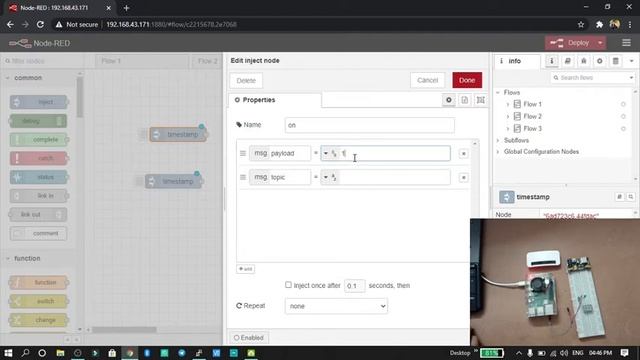Toggle the Flow 1 enabled circle indicator
Screen dimensions: 640x360
(623, 104)
